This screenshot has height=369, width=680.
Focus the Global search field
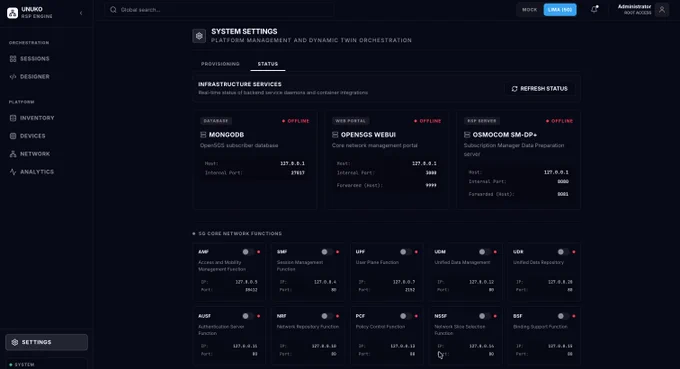point(219,10)
